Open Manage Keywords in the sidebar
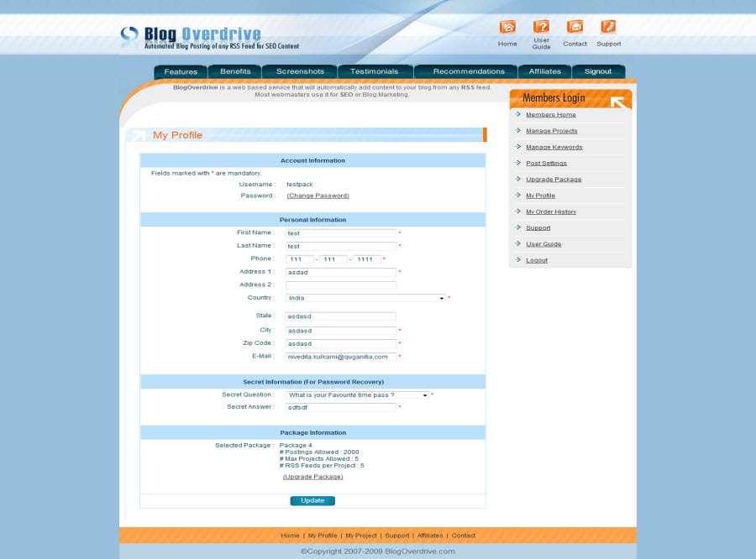The width and height of the screenshot is (756, 559). (554, 147)
